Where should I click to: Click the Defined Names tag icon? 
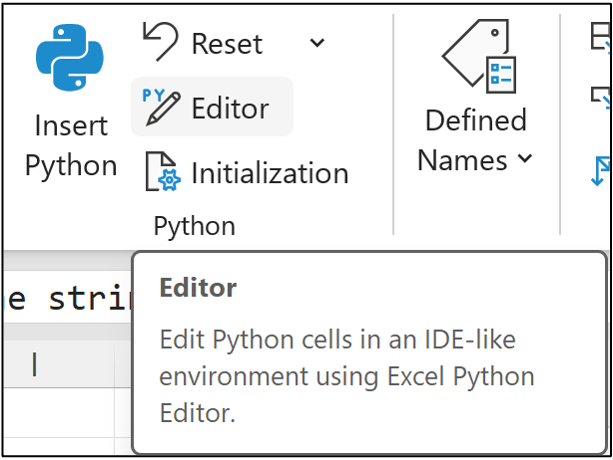point(477,58)
